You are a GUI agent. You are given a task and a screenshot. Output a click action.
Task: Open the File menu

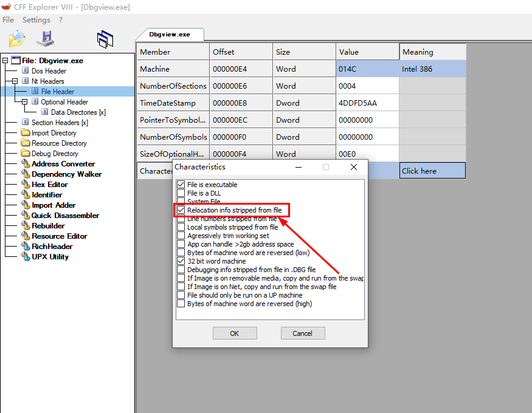click(8, 20)
